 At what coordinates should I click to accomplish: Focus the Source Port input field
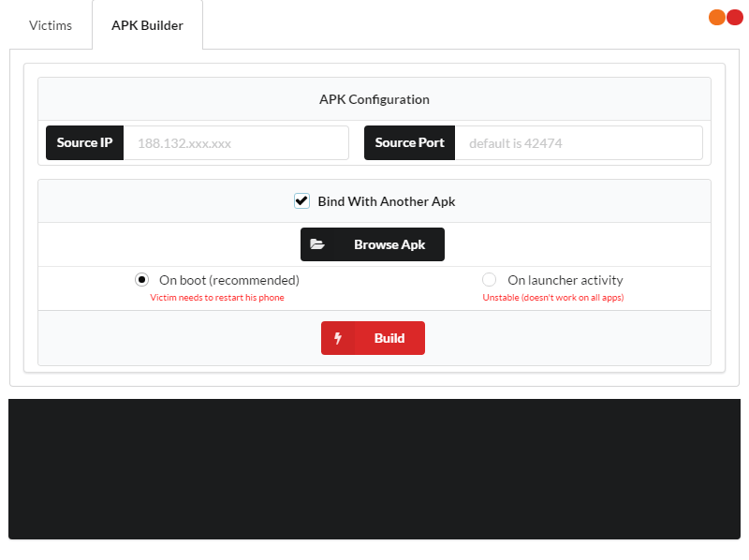click(579, 143)
